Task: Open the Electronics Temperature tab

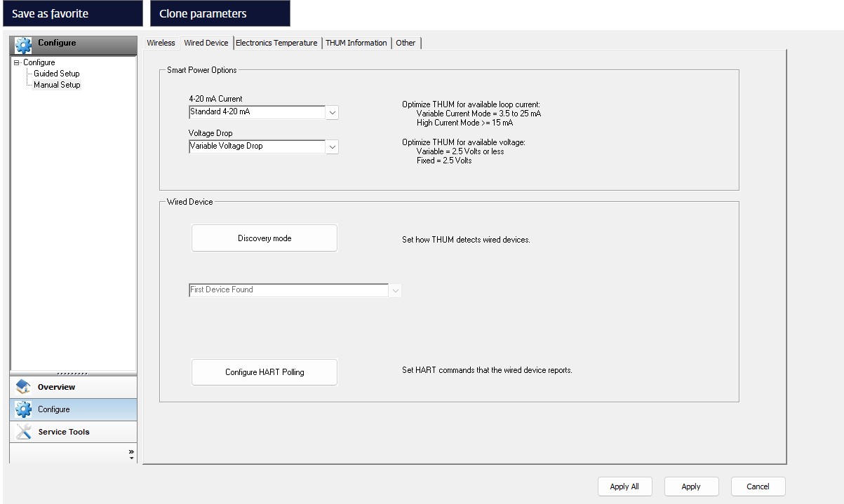Action: coord(276,43)
